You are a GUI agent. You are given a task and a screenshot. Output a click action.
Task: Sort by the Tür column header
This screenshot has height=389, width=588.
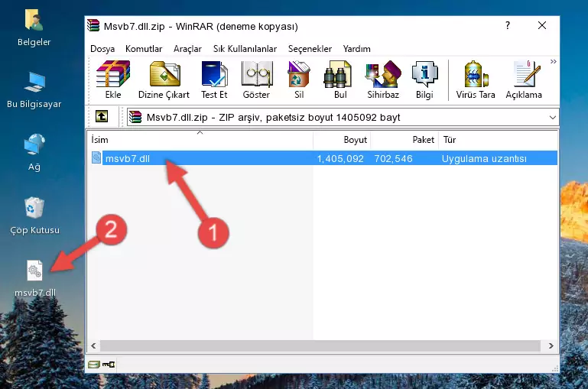pos(498,140)
